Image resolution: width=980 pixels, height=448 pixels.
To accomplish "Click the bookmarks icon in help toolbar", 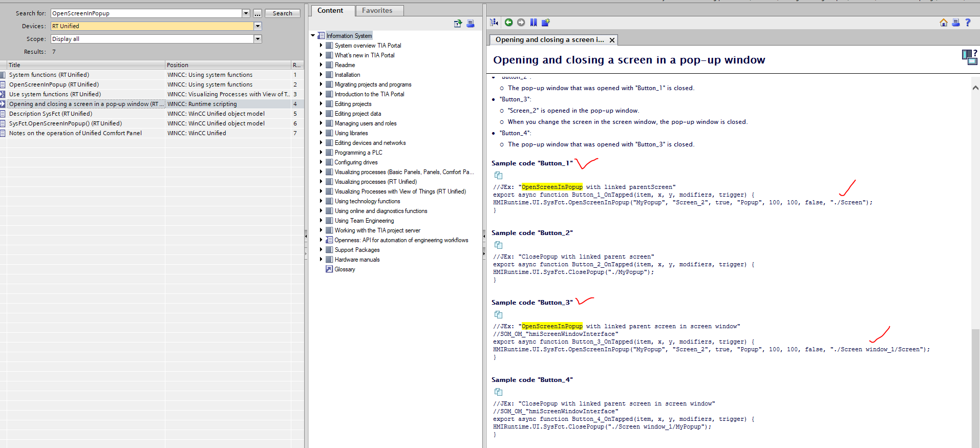I will 534,23.
